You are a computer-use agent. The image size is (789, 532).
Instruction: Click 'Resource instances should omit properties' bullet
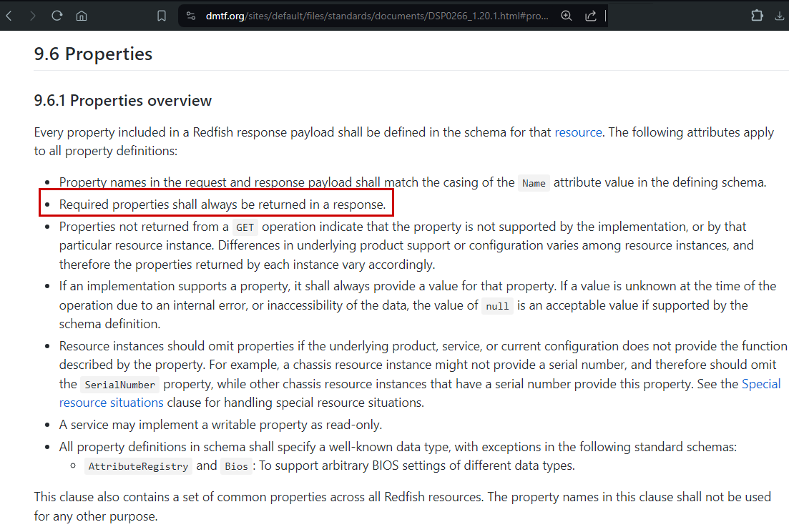[x=423, y=374]
